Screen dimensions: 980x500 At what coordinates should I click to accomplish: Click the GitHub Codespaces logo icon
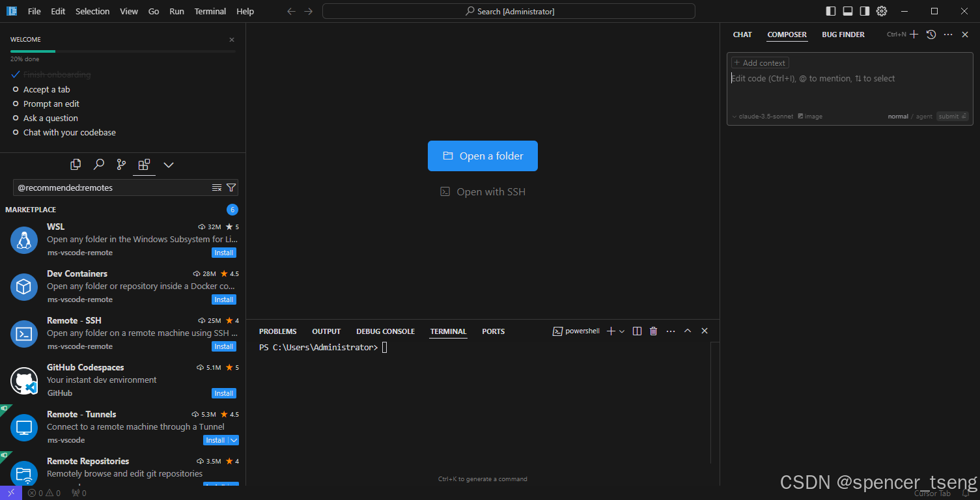(x=24, y=381)
